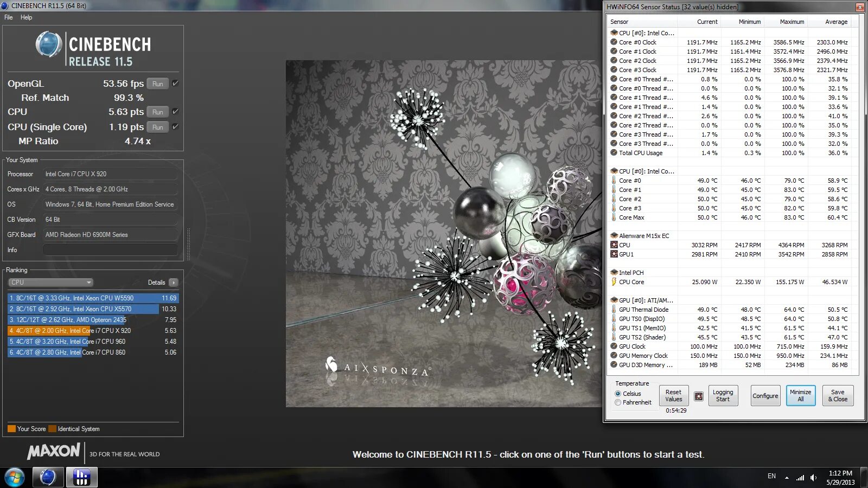This screenshot has height=488, width=868.
Task: Click the lightning icon beside CPU Core power
Action: pyautogui.click(x=614, y=282)
